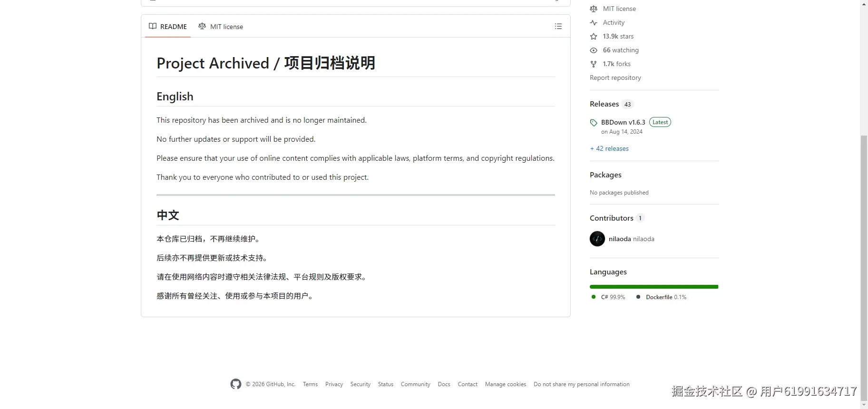Click the tag icon beside BBDown v1.6.3
The width and height of the screenshot is (868, 409).
click(x=594, y=123)
